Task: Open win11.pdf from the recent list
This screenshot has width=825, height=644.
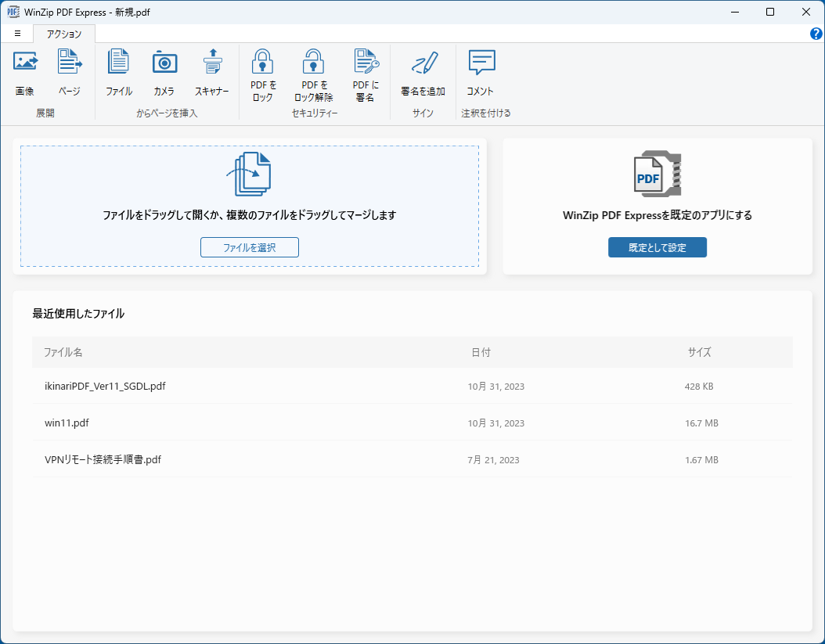Action: pyautogui.click(x=67, y=423)
